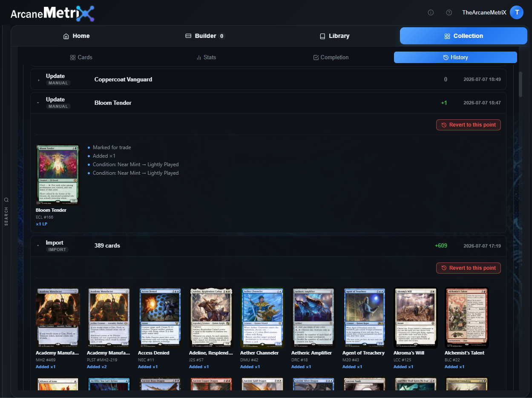Click the Marked for trade entry
Image resolution: width=532 pixels, height=398 pixels.
[112, 147]
